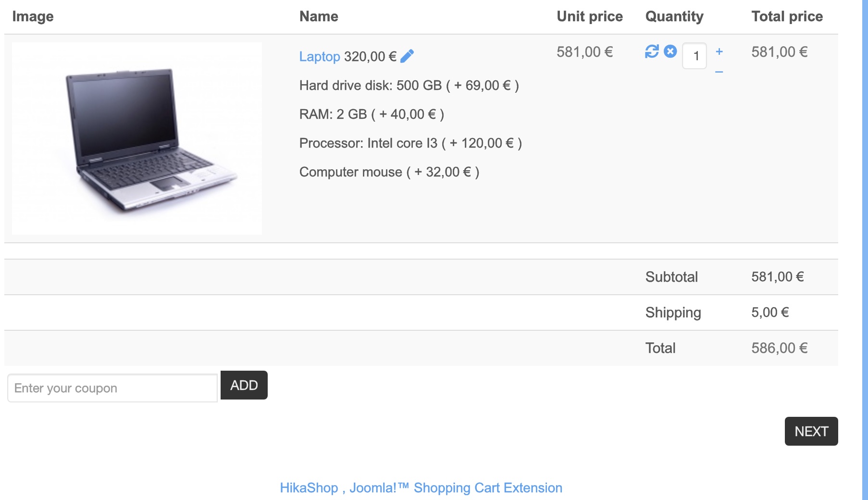Select the Unit price column header
The height and width of the screenshot is (500, 868).
click(x=590, y=16)
